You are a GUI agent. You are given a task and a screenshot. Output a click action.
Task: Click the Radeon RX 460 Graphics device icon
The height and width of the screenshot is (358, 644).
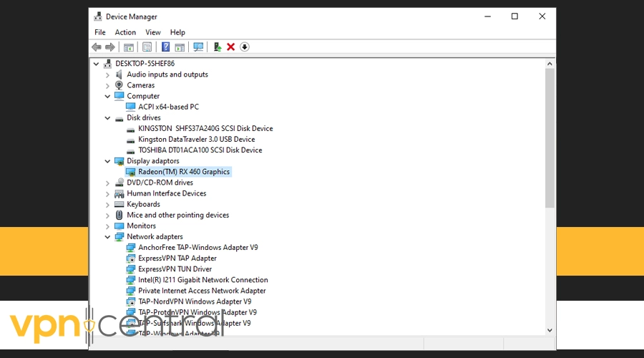(131, 172)
